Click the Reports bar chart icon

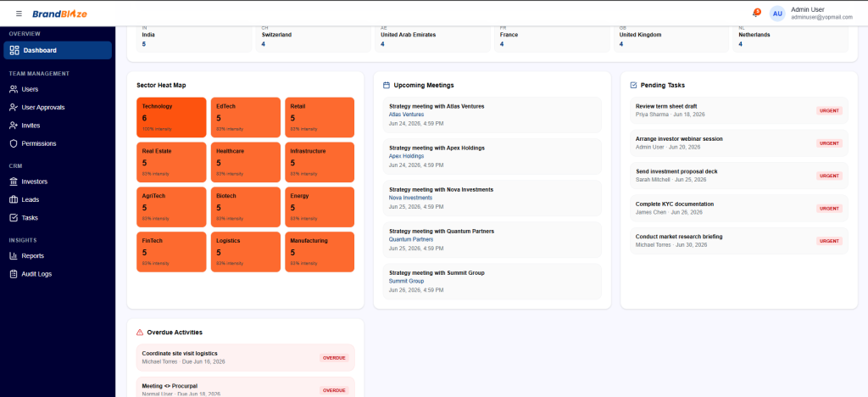14,256
